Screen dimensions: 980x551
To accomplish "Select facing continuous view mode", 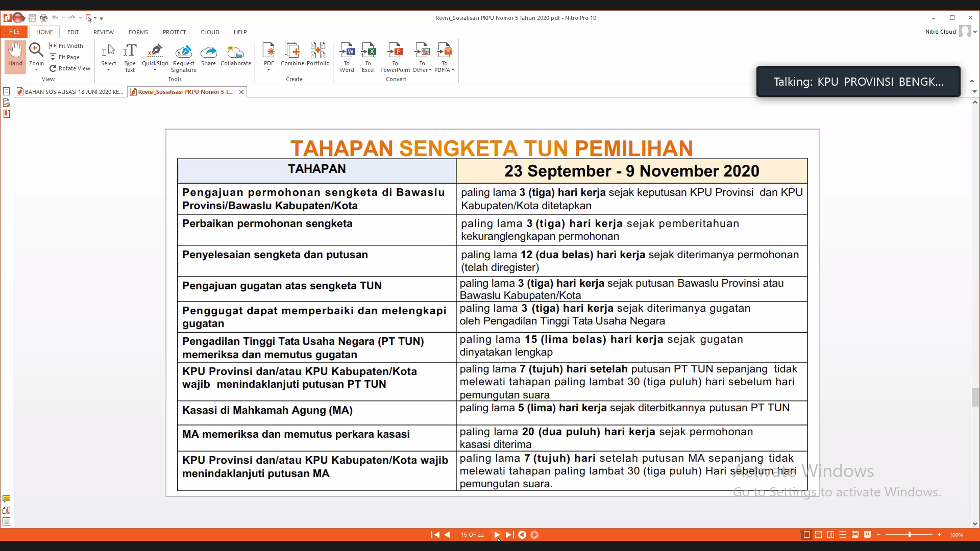I will 843,535.
